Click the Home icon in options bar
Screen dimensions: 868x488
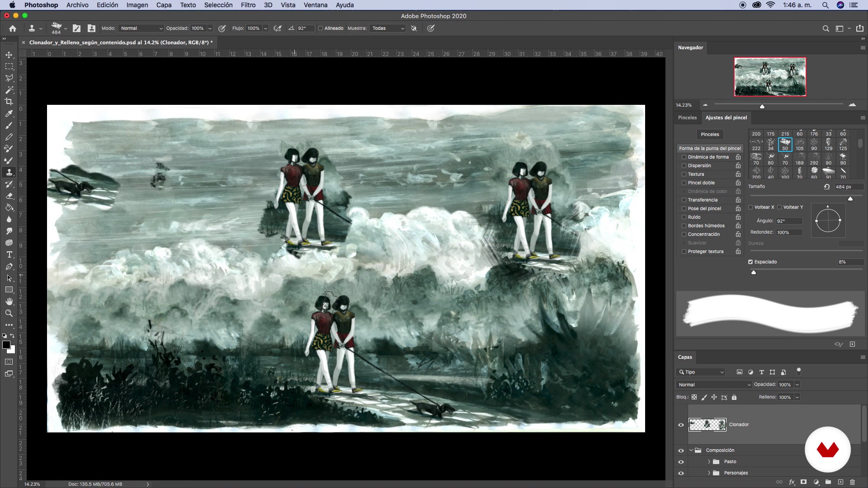pyautogui.click(x=13, y=28)
